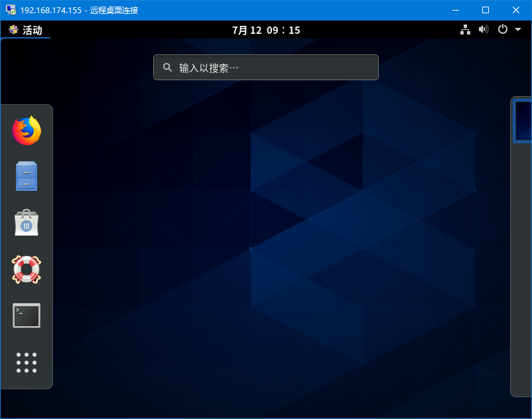Select the workspace thumbnail on the right
Image resolution: width=532 pixels, height=419 pixels.
[x=523, y=121]
